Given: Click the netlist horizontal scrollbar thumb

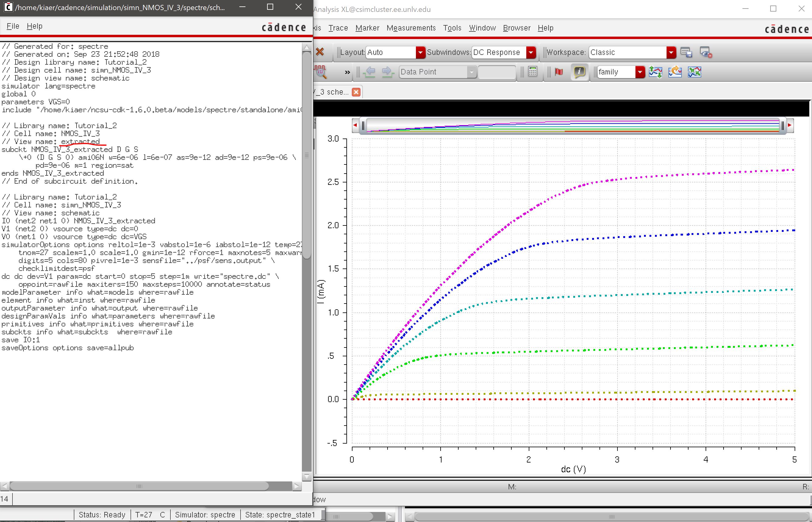Looking at the screenshot, I should click(139, 486).
